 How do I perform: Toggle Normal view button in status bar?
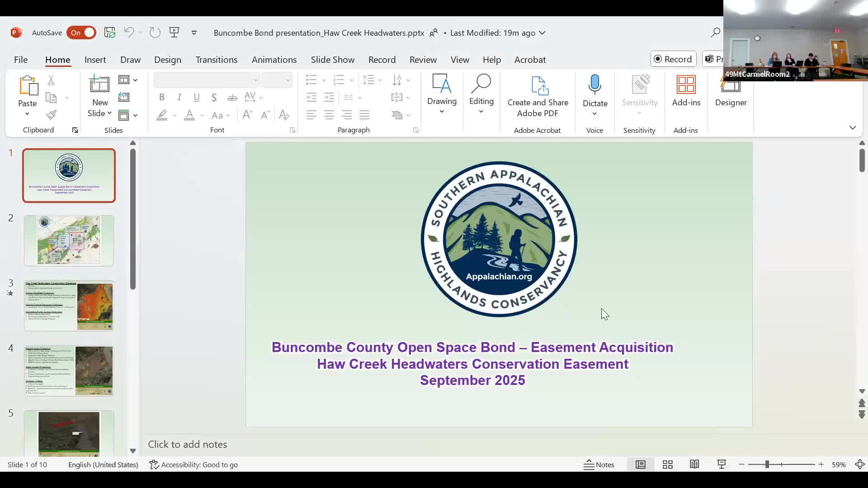pos(640,465)
